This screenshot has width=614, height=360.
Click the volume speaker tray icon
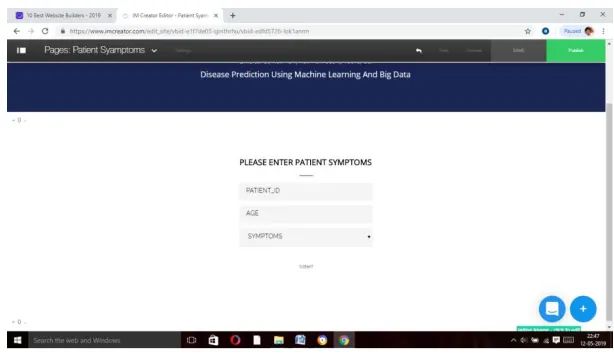(524, 340)
